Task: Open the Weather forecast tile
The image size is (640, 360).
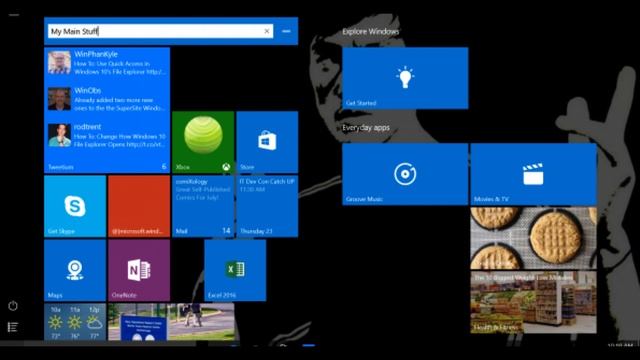Action: [x=75, y=322]
